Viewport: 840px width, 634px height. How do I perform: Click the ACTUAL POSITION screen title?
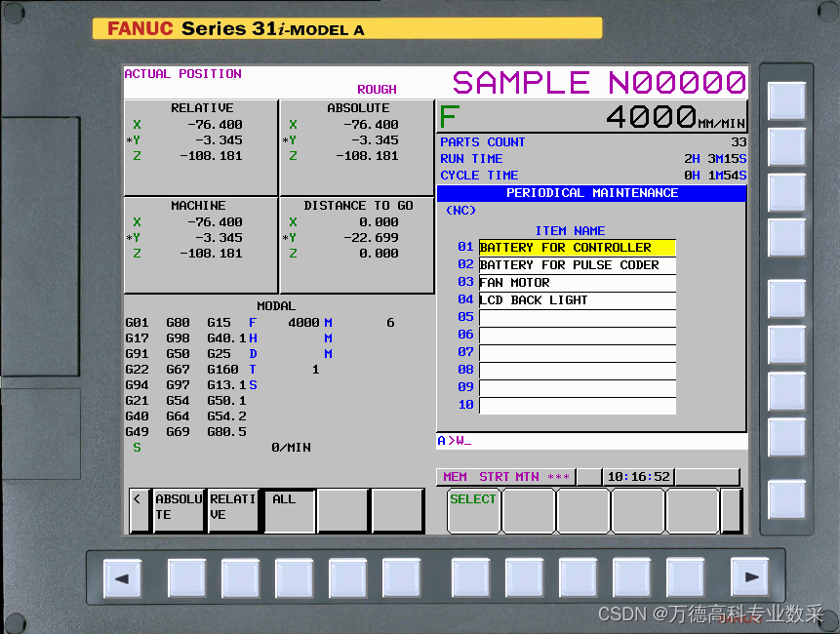182,74
